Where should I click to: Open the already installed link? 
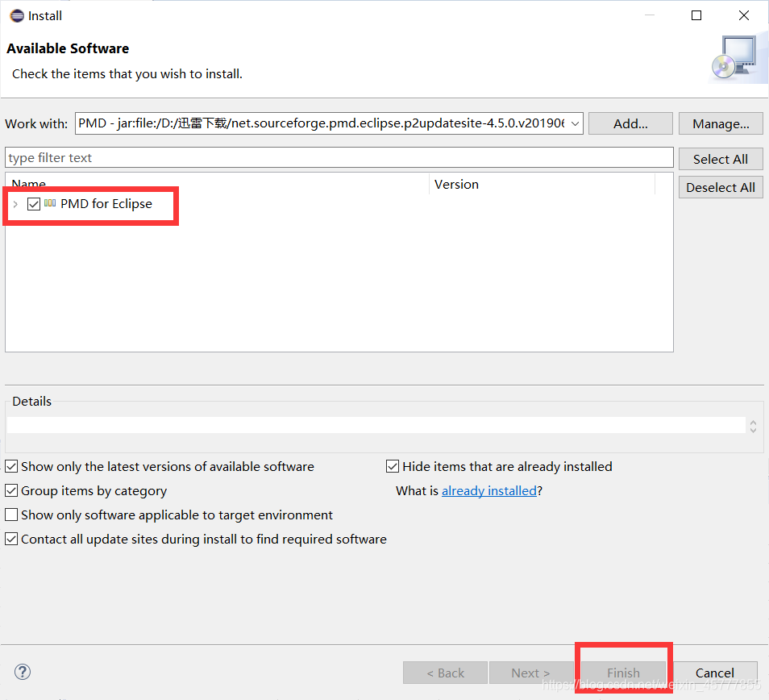click(x=489, y=490)
